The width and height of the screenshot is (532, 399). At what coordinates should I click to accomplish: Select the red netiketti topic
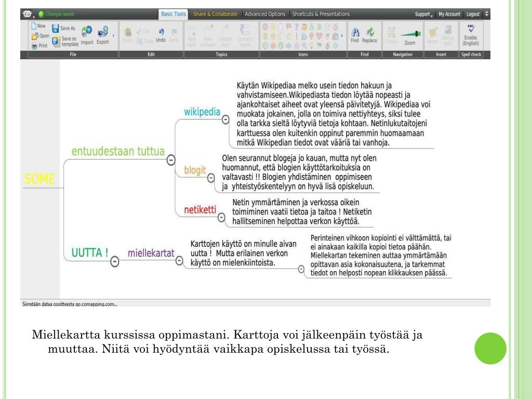pos(200,210)
